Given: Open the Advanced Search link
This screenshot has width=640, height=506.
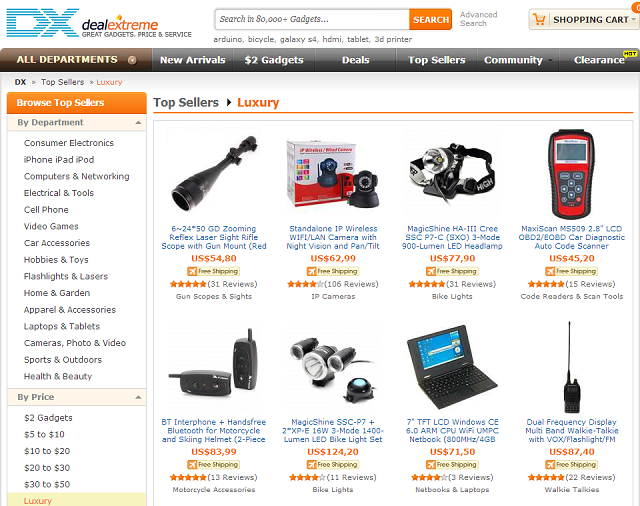Looking at the screenshot, I should [x=478, y=19].
